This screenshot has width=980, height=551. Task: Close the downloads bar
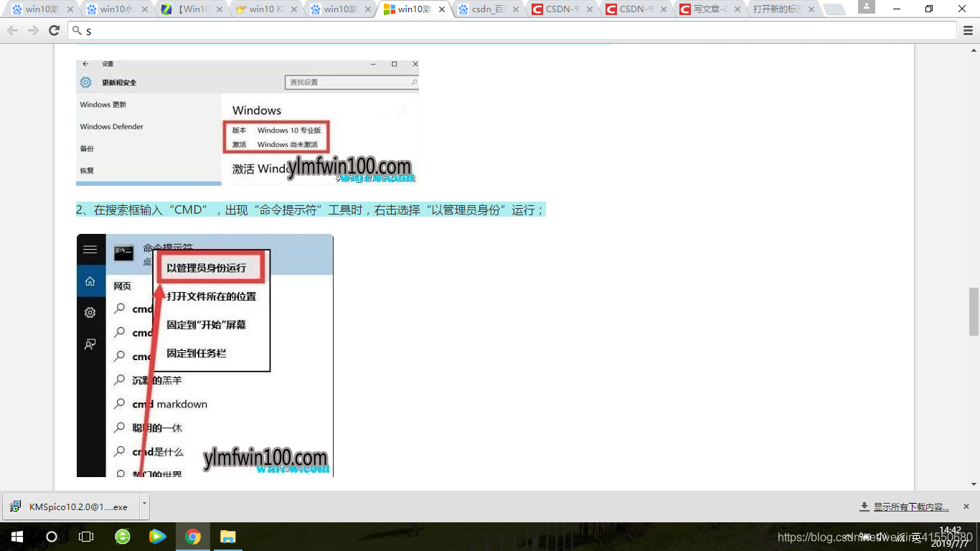point(966,507)
